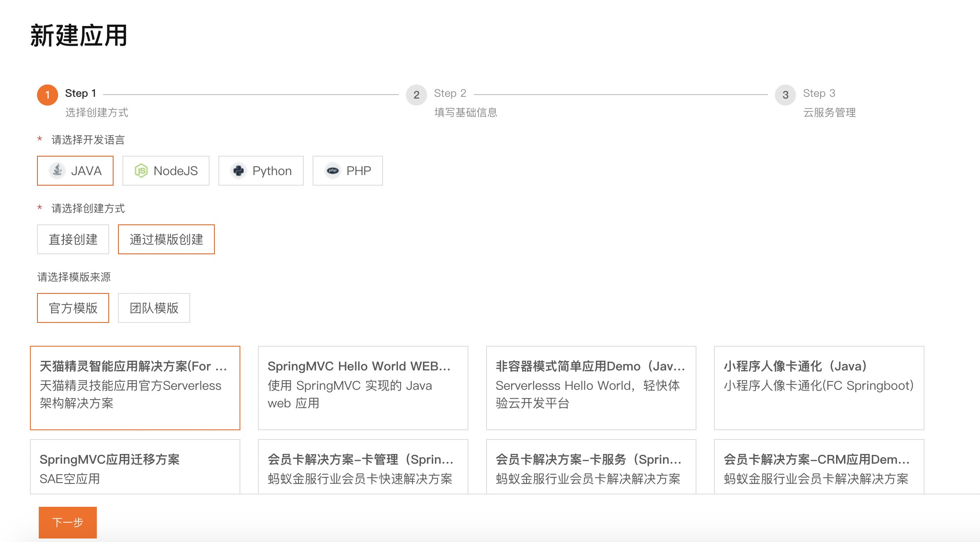Viewport: 980px width, 542px height.
Task: Choose 直接创建 creation method
Action: tap(73, 239)
